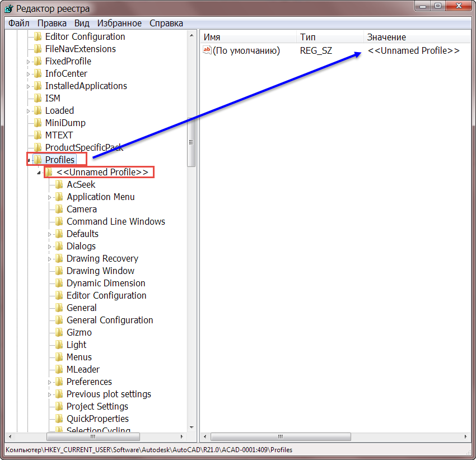The image size is (476, 460).
Task: Click the values pane scroll right arrow
Action: 465,436
